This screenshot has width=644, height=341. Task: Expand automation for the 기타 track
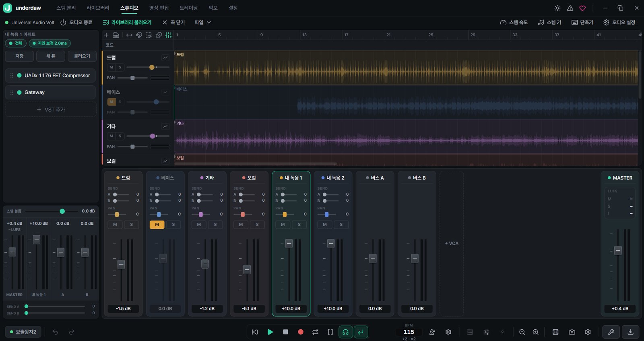pos(165,126)
